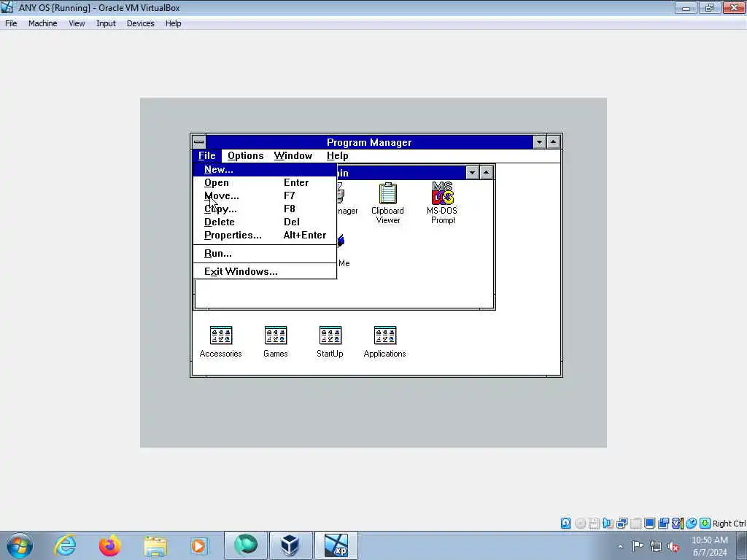Choose Exit Windows... from the File menu
Screen dimensions: 747x560
click(x=265, y=271)
